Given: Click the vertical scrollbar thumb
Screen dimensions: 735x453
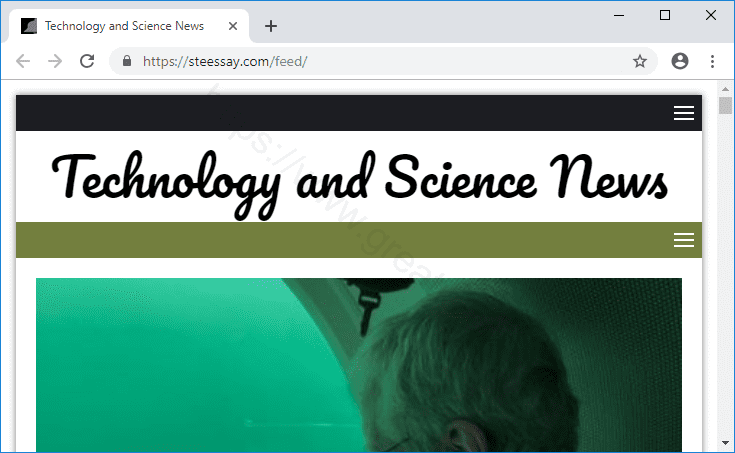Looking at the screenshot, I should (x=725, y=106).
